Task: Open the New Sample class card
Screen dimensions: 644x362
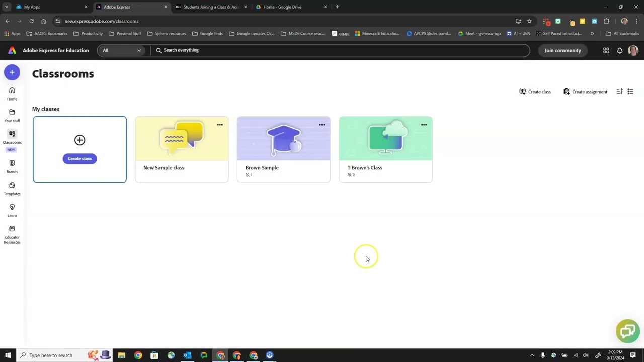Action: 182,149
